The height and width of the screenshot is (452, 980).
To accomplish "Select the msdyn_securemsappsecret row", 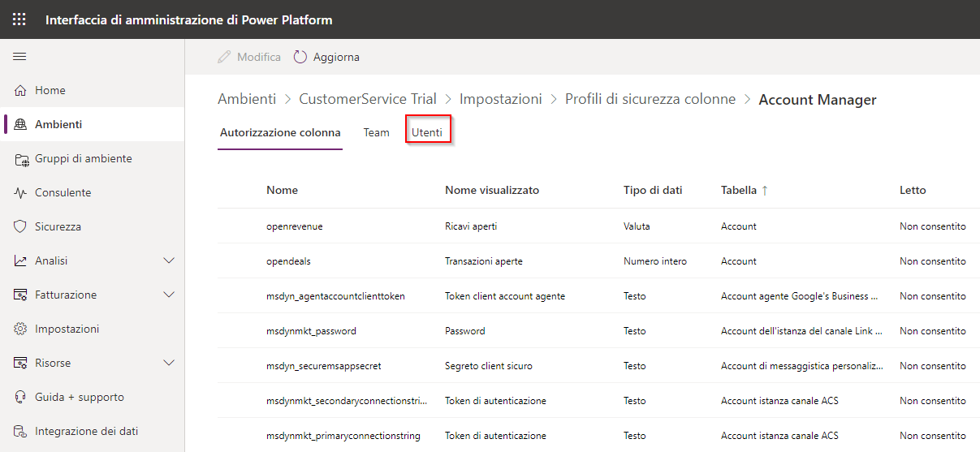I will point(598,366).
